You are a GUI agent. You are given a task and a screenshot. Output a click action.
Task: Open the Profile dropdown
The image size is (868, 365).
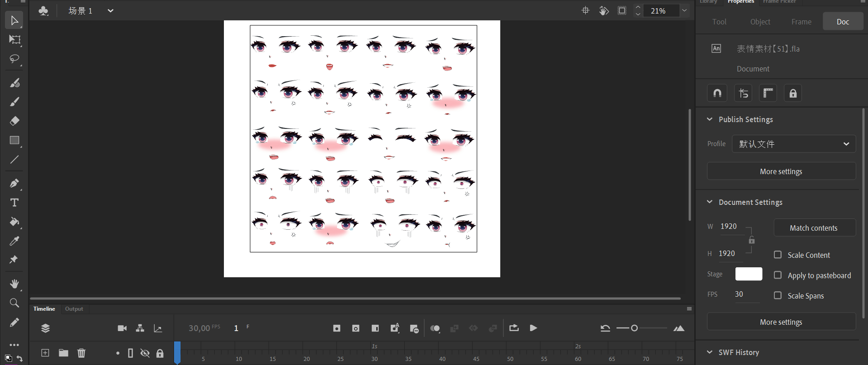(x=793, y=144)
